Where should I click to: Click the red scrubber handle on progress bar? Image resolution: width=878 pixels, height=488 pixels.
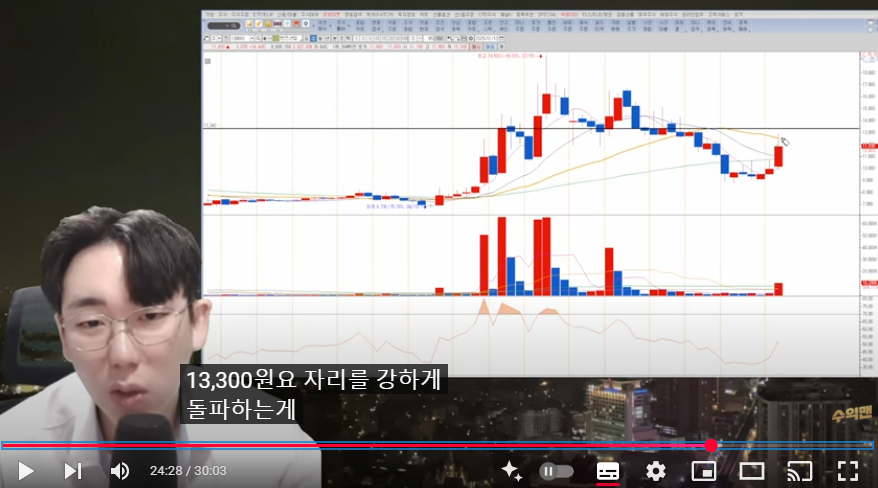[711, 445]
